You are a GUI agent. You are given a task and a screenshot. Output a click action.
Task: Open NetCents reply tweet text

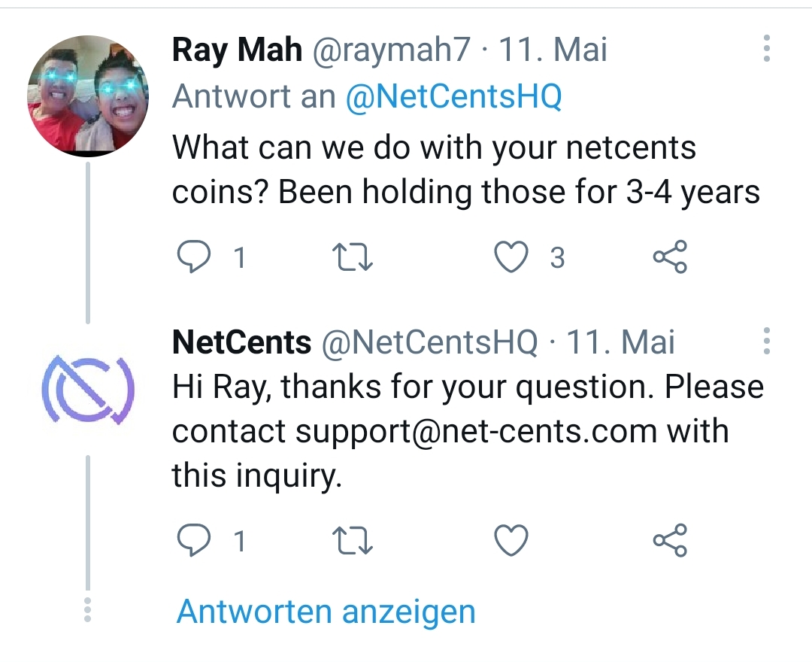(x=466, y=431)
